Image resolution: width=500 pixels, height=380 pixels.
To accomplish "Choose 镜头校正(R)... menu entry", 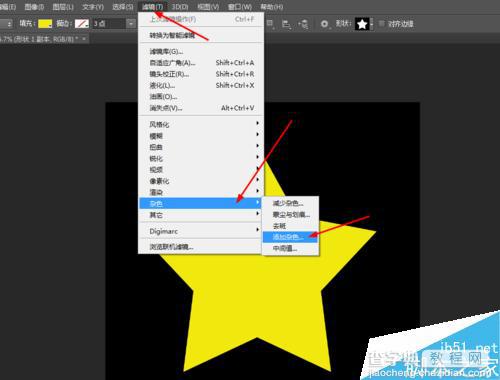I will point(201,74).
